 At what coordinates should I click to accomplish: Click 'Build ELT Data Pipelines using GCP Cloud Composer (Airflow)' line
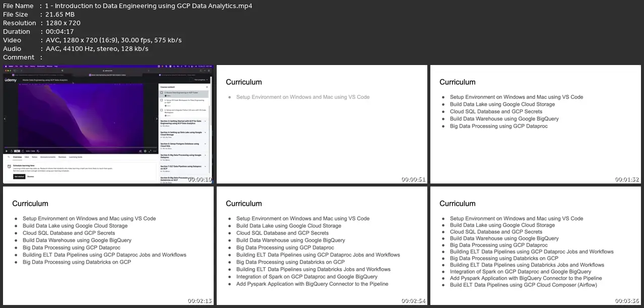523,285
